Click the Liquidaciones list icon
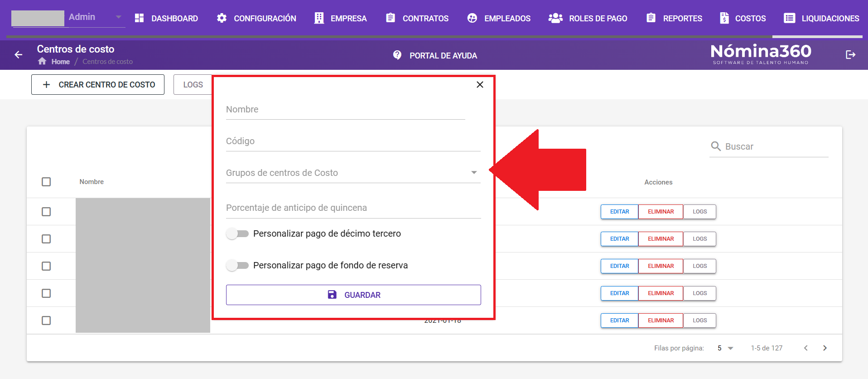Viewport: 868px width, 379px height. 790,18
